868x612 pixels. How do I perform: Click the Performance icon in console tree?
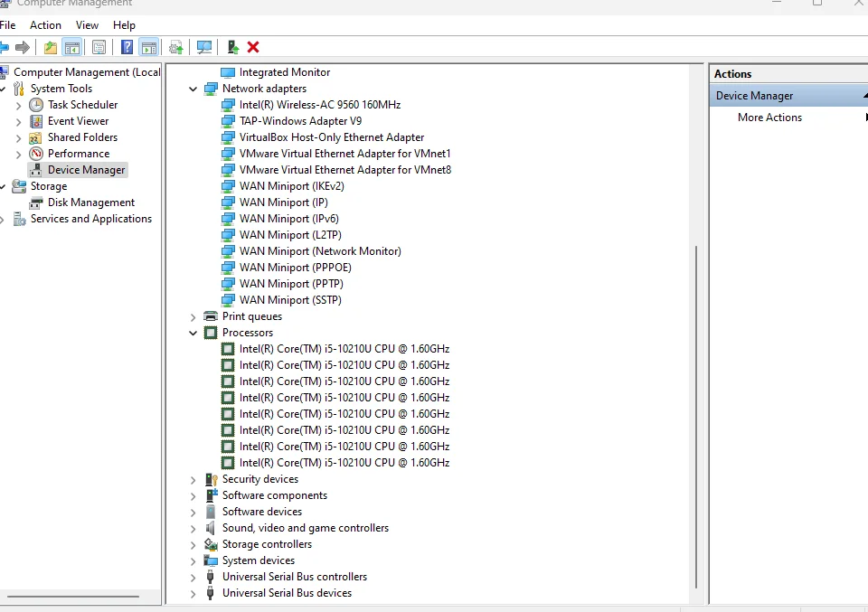(36, 154)
